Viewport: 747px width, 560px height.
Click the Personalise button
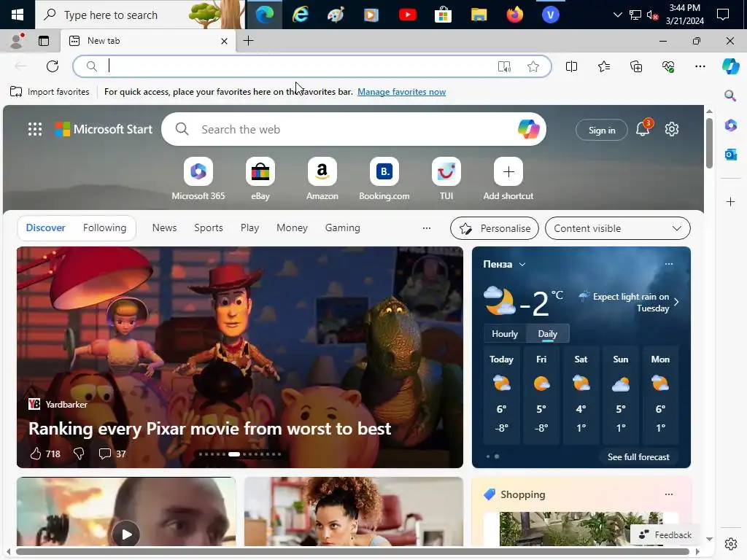tap(495, 228)
